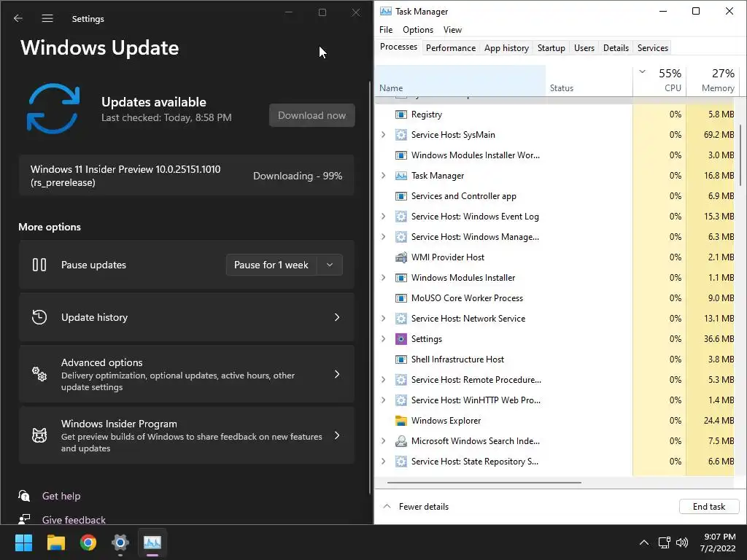Click the Give feedback link
The width and height of the screenshot is (747, 560).
74,519
